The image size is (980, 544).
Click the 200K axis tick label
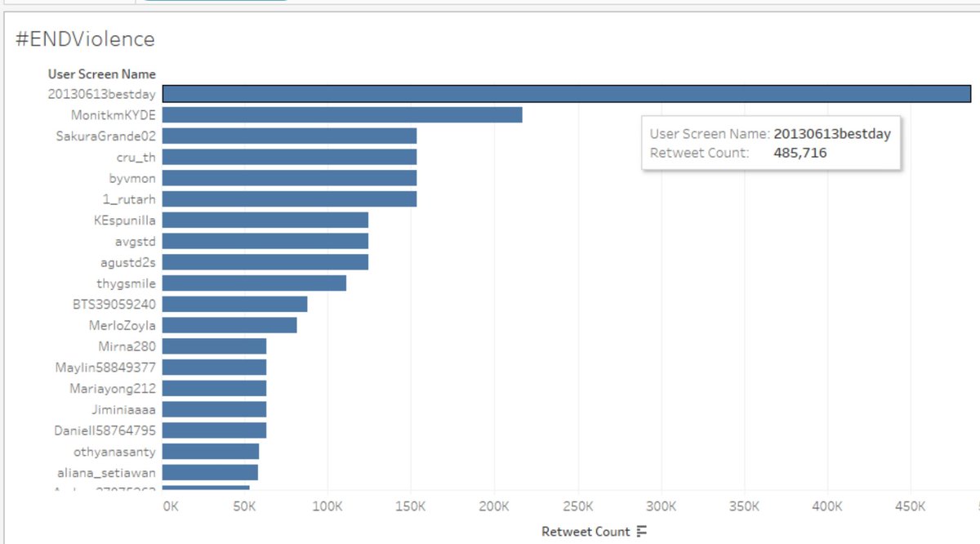(494, 506)
